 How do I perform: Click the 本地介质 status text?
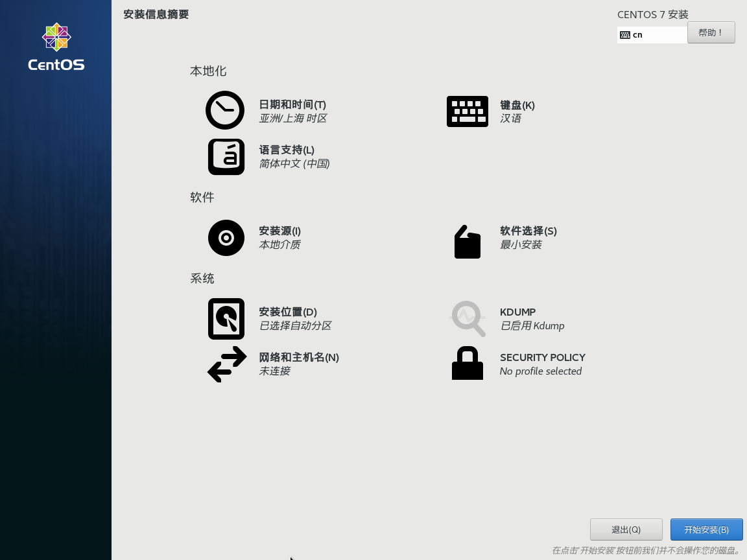[279, 244]
